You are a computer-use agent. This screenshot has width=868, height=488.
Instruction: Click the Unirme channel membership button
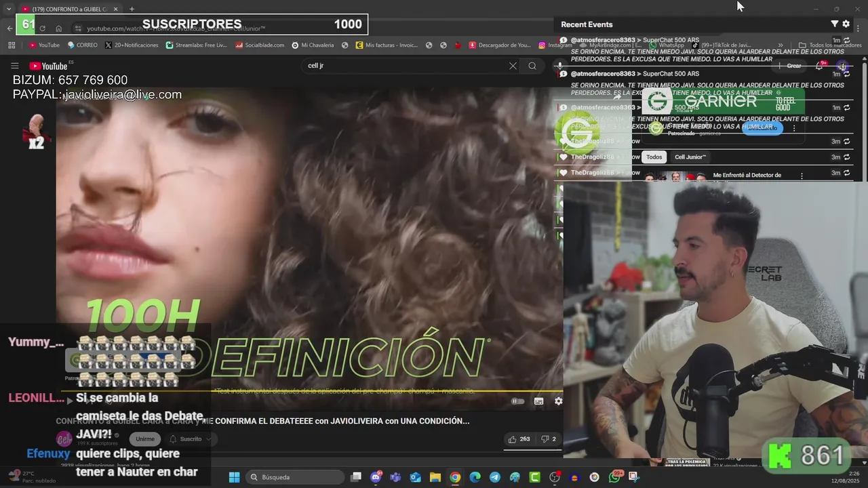[145, 439]
